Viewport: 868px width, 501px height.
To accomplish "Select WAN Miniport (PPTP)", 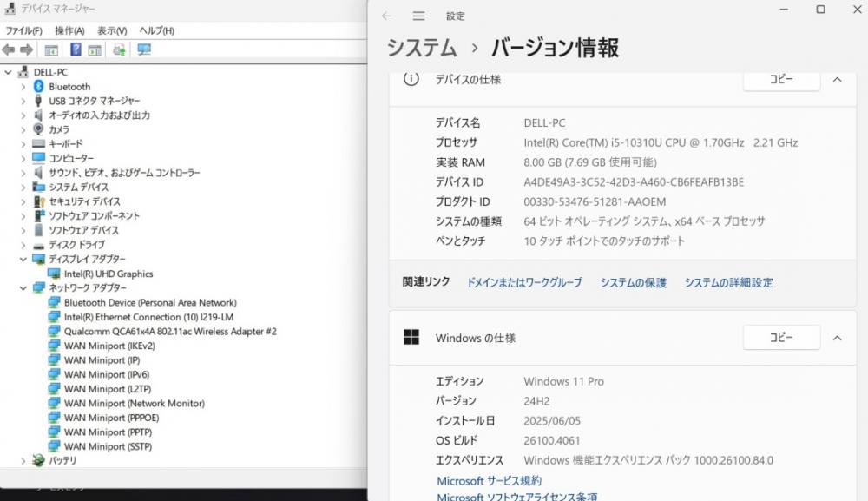I will point(108,432).
